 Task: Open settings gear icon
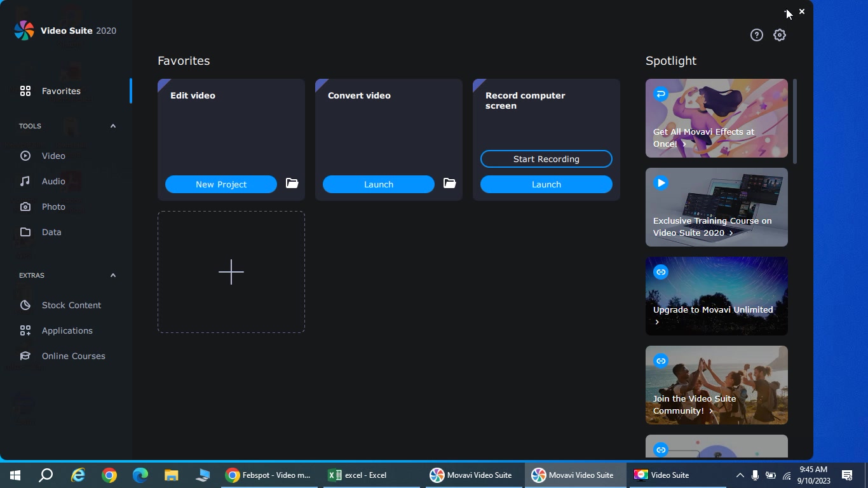780,35
